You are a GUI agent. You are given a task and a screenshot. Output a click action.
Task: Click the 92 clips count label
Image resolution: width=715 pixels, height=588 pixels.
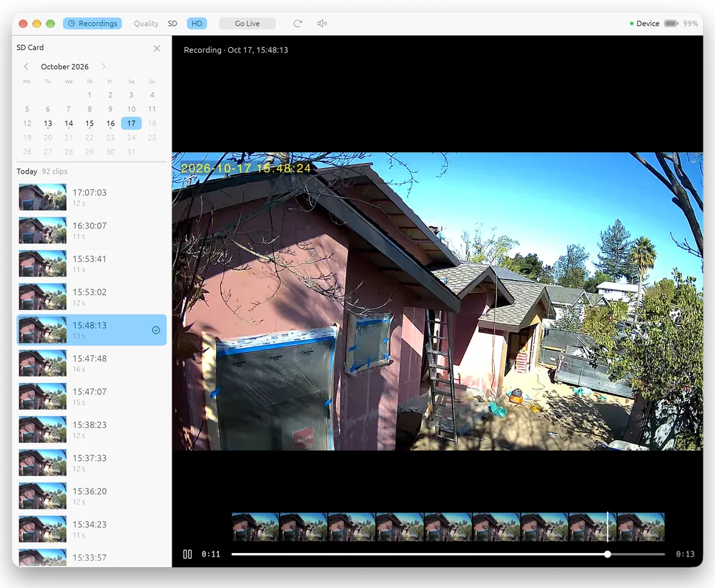[55, 171]
